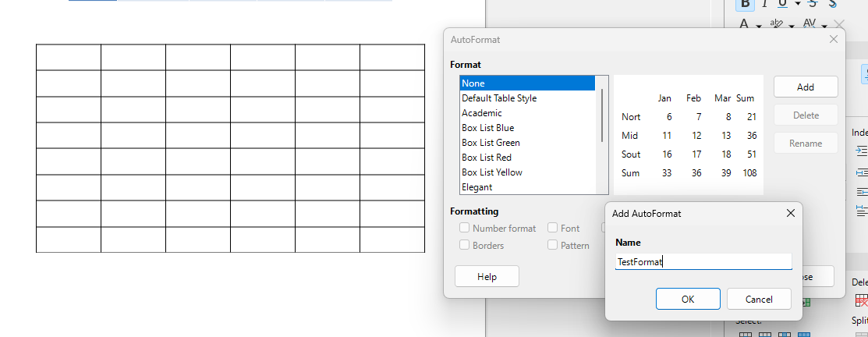This screenshot has width=868, height=337.
Task: Toggle the Pattern checkbox
Action: pyautogui.click(x=552, y=245)
